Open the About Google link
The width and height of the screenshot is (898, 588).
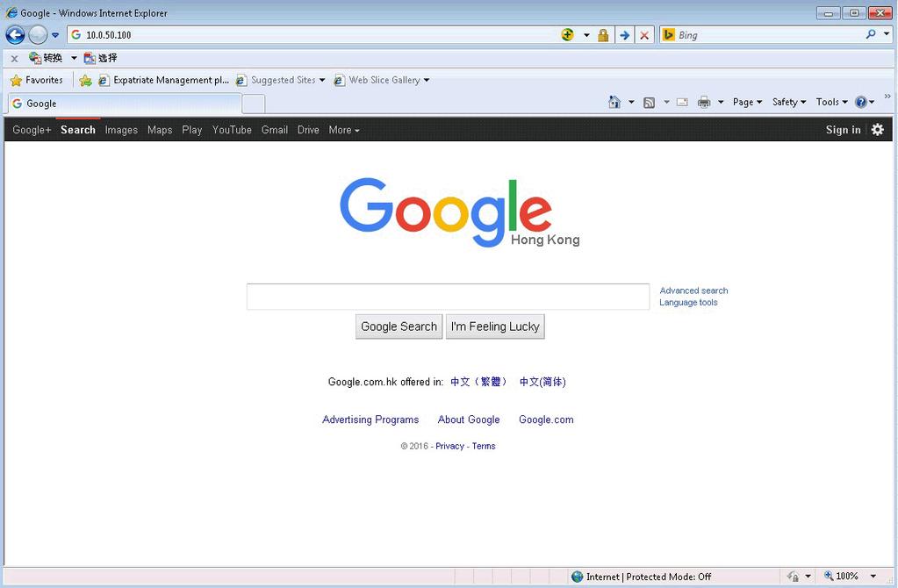coord(469,419)
